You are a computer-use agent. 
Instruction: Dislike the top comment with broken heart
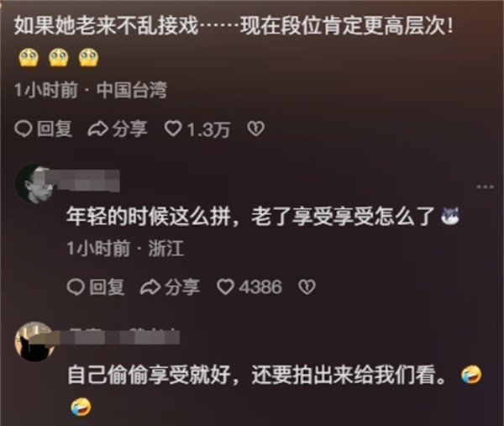256,129
